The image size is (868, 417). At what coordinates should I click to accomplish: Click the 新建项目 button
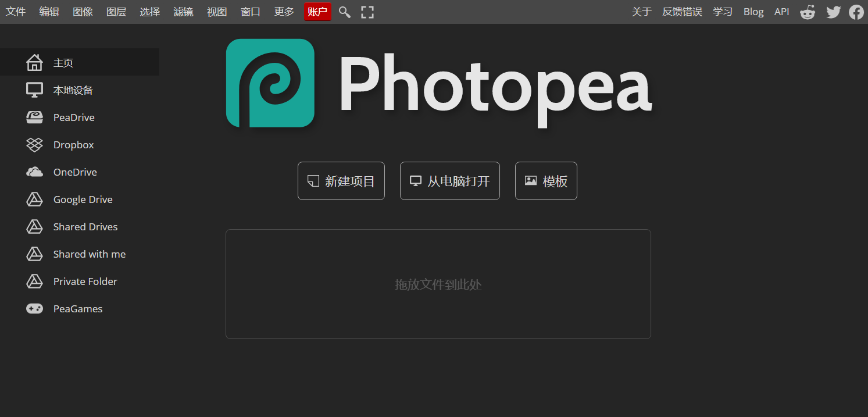(341, 181)
